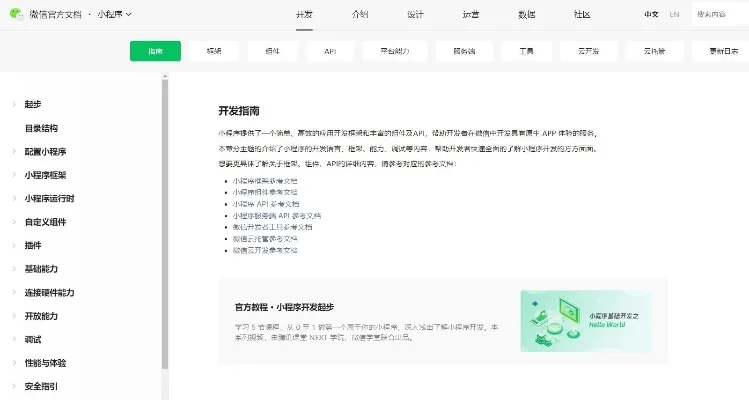Image resolution: width=749 pixels, height=400 pixels.
Task: Expand the 起步 chevron in sidebar
Action: click(14, 104)
